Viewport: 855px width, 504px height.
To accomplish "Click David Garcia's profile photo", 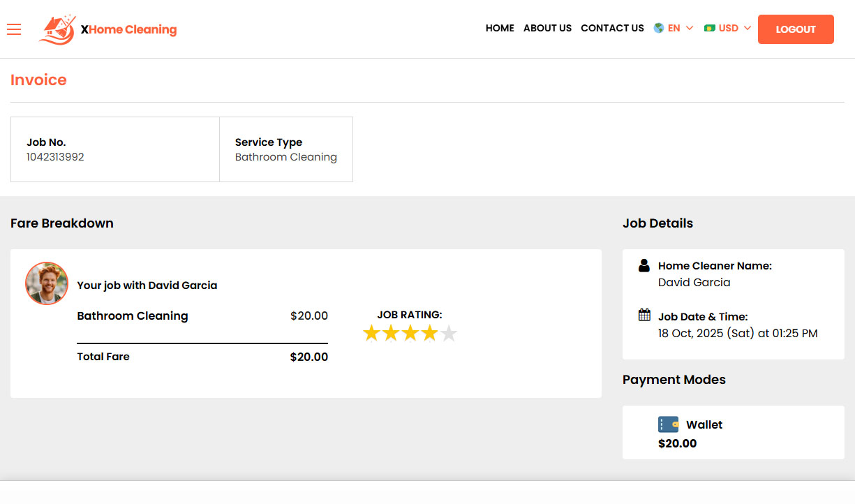I will point(47,283).
